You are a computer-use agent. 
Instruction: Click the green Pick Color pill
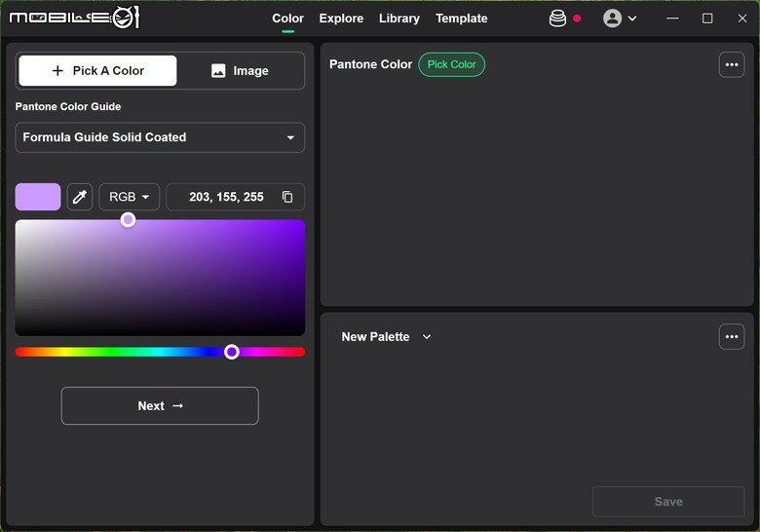[452, 64]
